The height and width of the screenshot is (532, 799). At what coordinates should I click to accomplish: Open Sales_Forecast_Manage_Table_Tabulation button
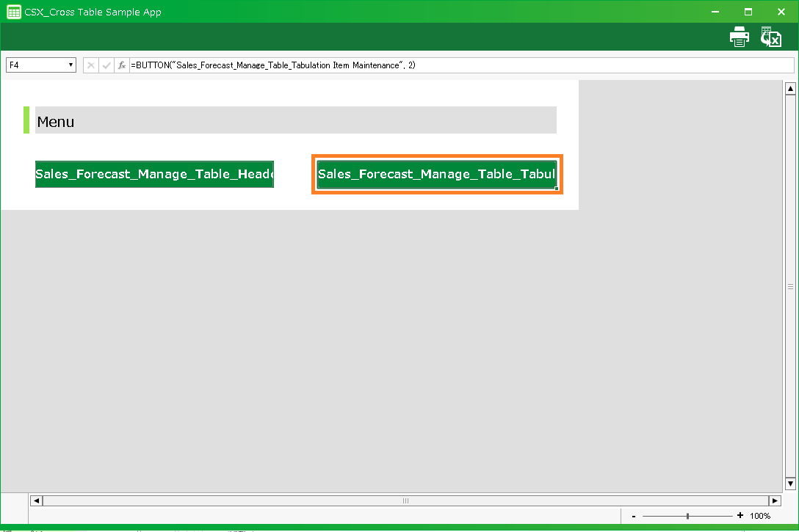[x=437, y=175]
